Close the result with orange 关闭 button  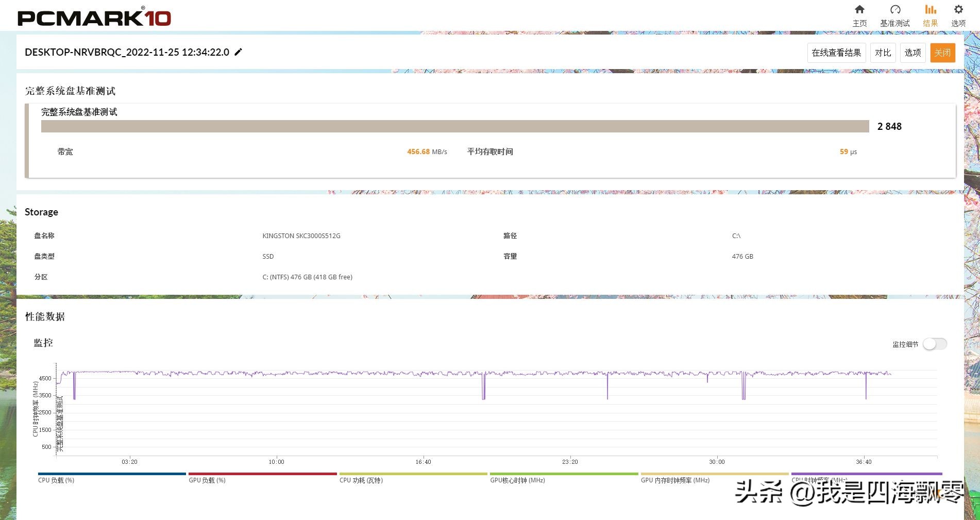(x=942, y=53)
